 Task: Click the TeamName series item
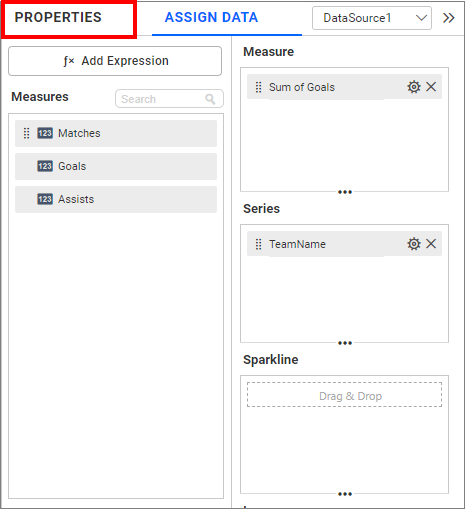coord(344,244)
